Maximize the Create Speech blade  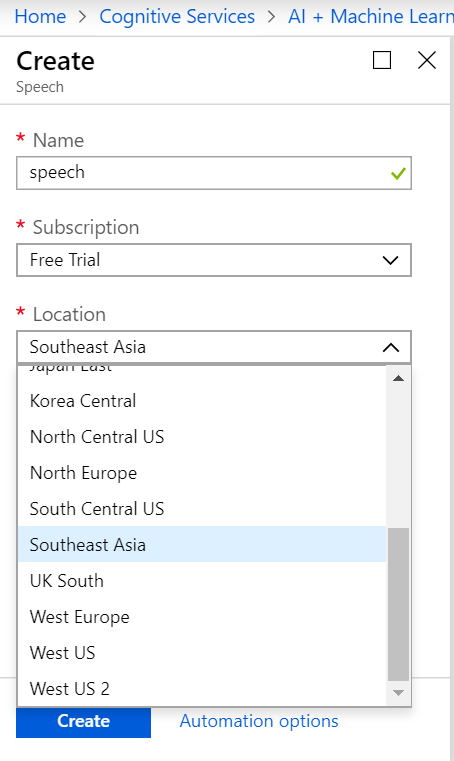coord(382,61)
